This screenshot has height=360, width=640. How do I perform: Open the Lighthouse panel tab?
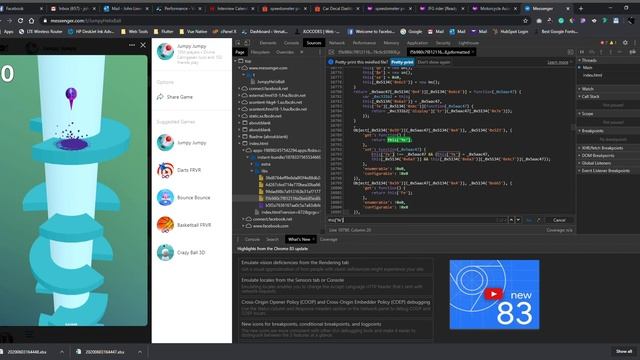[x=468, y=43]
